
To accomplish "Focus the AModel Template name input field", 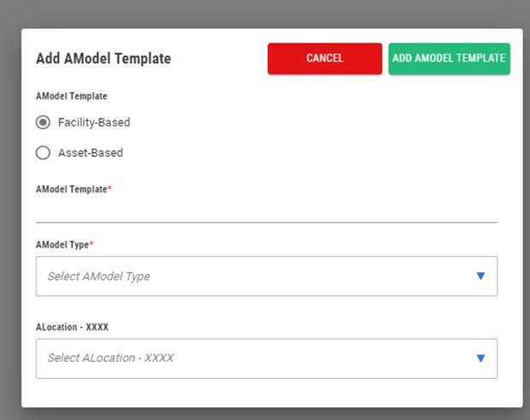I will (x=266, y=212).
